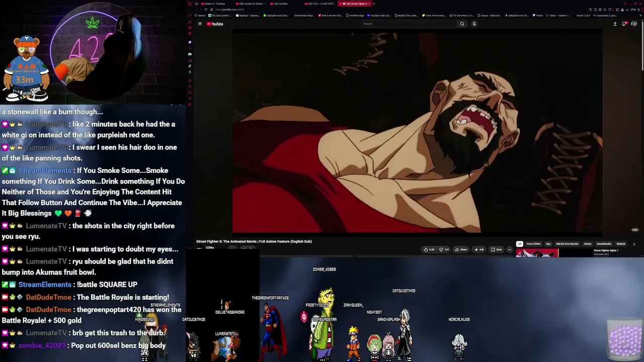Switch to the 'movies for stream' tab
644x362 pixels.
[250, 4]
